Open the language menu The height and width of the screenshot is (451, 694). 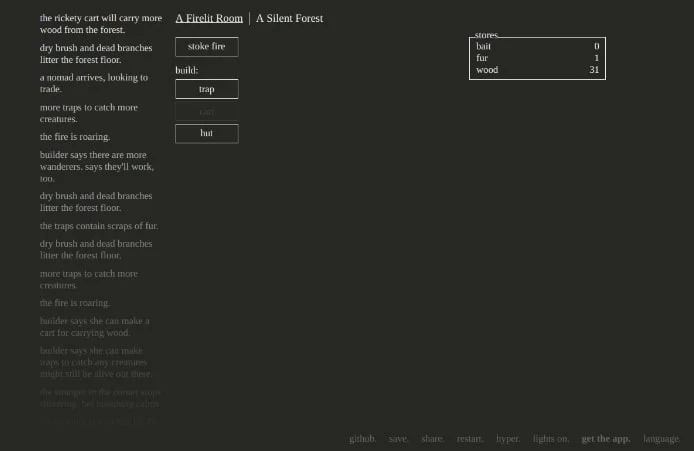[x=662, y=439]
